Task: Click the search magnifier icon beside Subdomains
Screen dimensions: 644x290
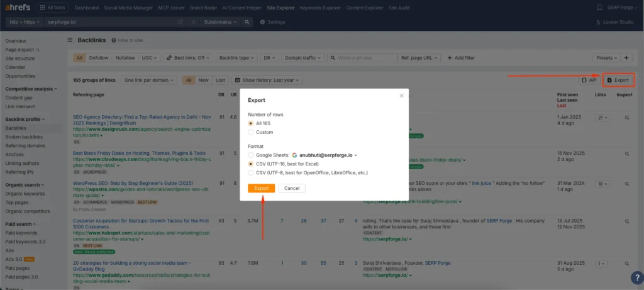Action: (x=247, y=22)
